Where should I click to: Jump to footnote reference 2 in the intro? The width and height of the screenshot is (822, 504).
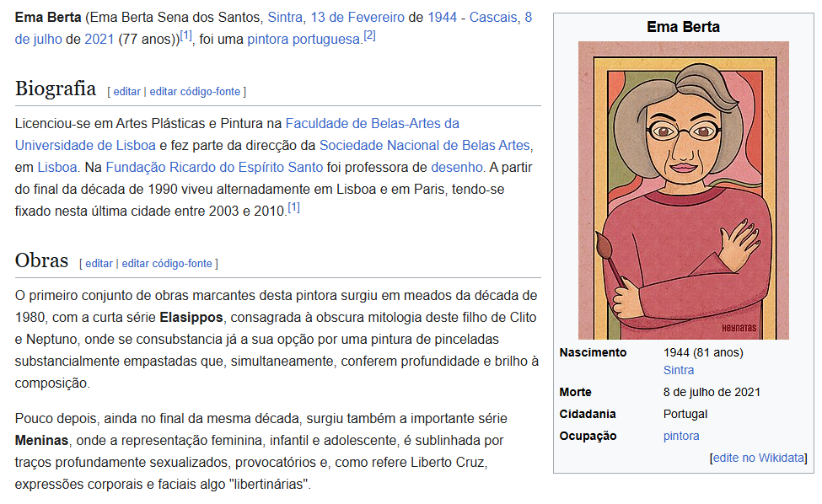point(369,36)
